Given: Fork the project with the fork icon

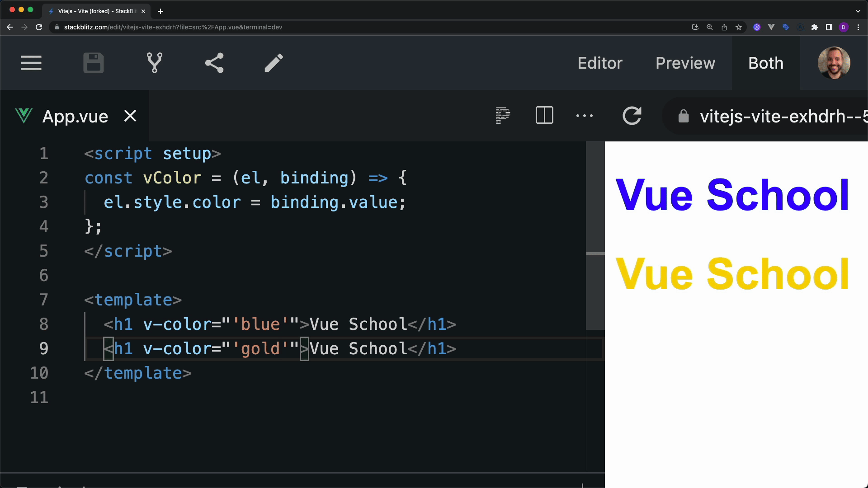Looking at the screenshot, I should (x=155, y=63).
